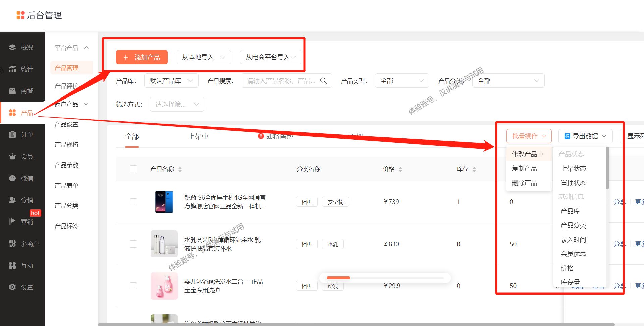Expand the 默认产品库 product library dropdown
The width and height of the screenshot is (644, 326).
(171, 80)
